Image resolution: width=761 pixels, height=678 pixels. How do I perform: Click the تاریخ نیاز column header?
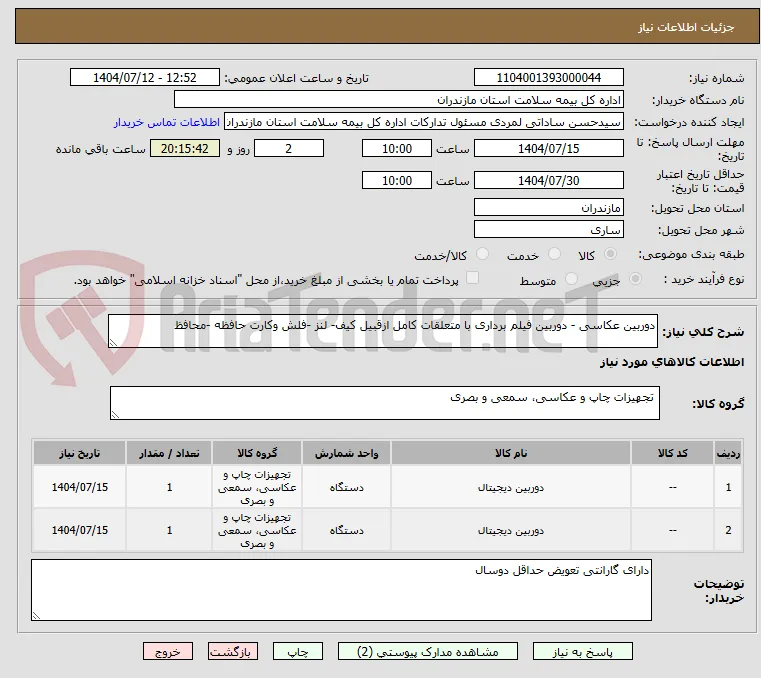coord(80,453)
